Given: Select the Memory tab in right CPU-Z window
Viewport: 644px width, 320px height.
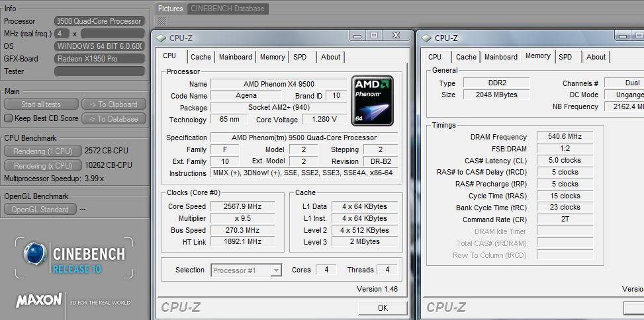Looking at the screenshot, I should pyautogui.click(x=537, y=56).
